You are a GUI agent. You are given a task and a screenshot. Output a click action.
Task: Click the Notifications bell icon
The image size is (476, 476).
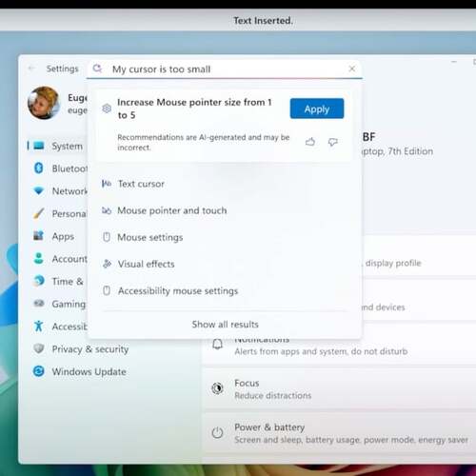click(x=217, y=345)
